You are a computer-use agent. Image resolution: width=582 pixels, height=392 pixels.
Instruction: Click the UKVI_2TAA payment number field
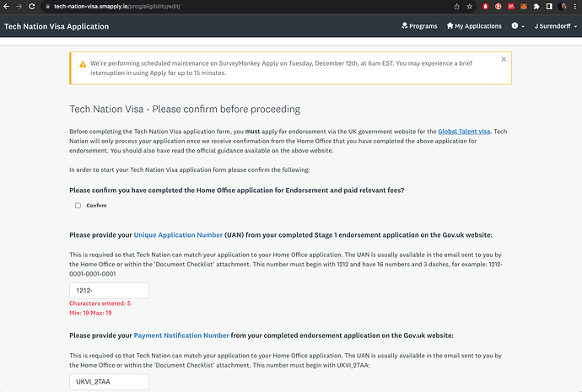click(x=109, y=382)
